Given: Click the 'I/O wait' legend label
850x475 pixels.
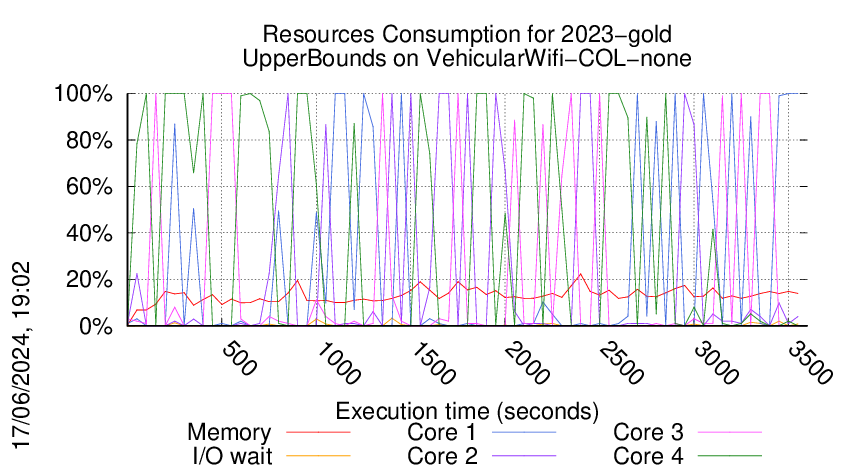Looking at the screenshot, I should pyautogui.click(x=232, y=456).
